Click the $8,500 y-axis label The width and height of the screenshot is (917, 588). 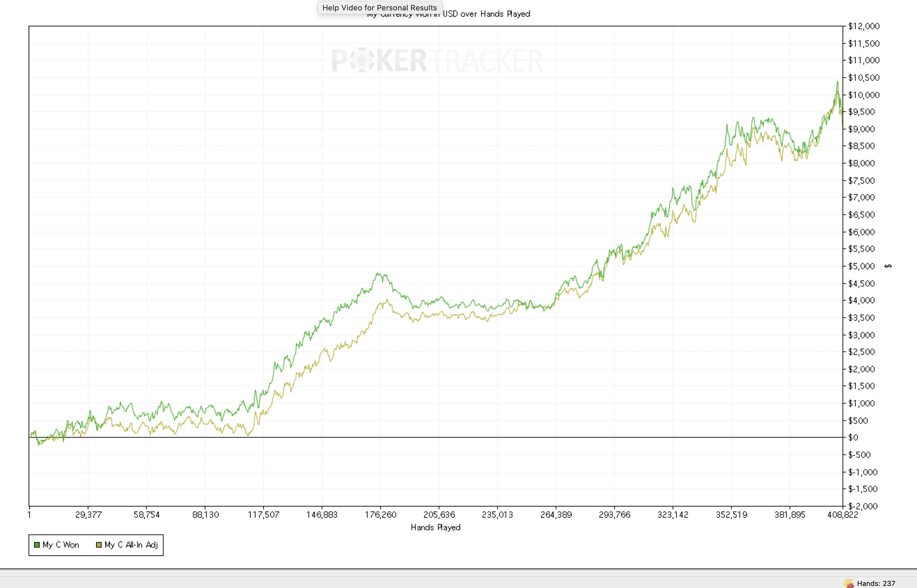click(x=862, y=146)
